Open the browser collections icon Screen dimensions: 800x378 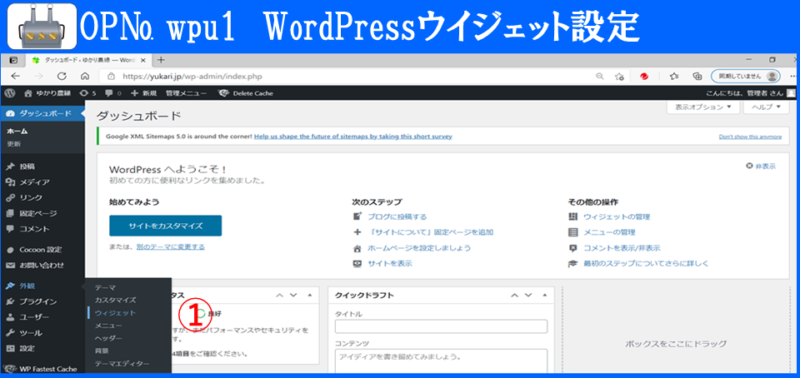(x=697, y=76)
